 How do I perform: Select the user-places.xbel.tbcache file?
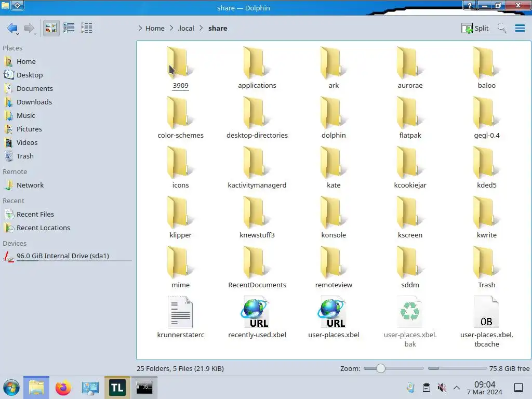coord(486,322)
